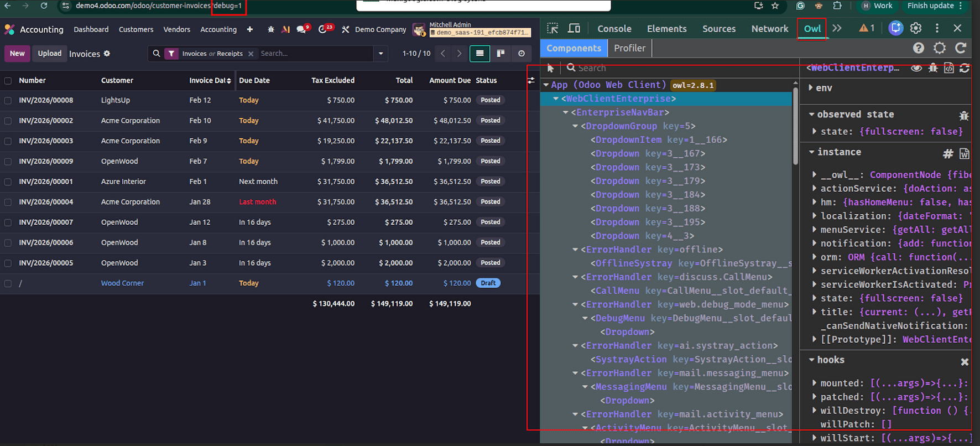Open the Wood Corner draft invoice
Viewport: 980px width, 446px height.
[x=122, y=283]
